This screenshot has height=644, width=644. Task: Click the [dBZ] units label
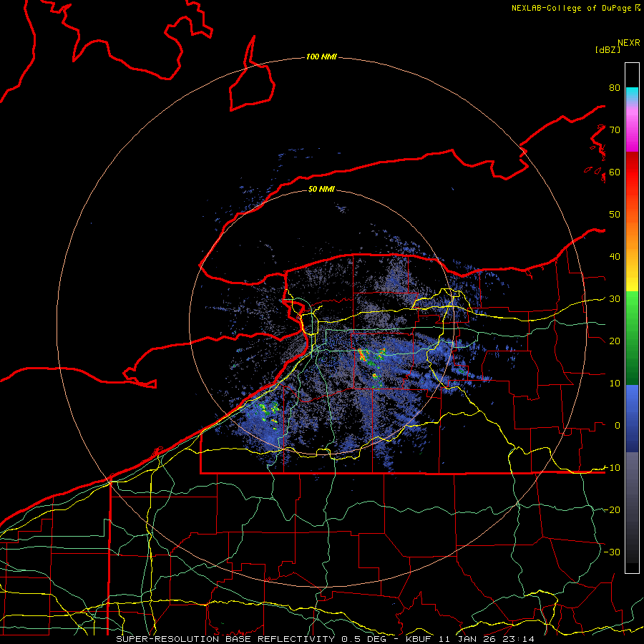pyautogui.click(x=608, y=50)
